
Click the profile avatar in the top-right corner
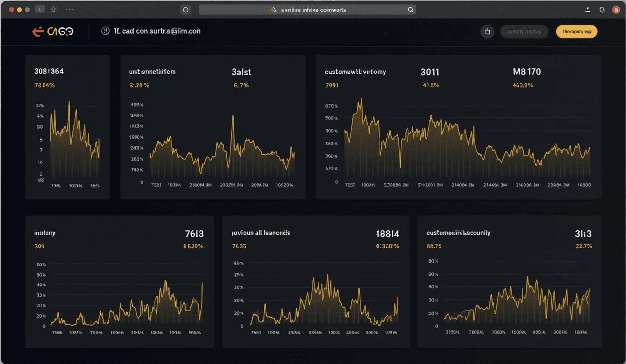click(x=617, y=9)
